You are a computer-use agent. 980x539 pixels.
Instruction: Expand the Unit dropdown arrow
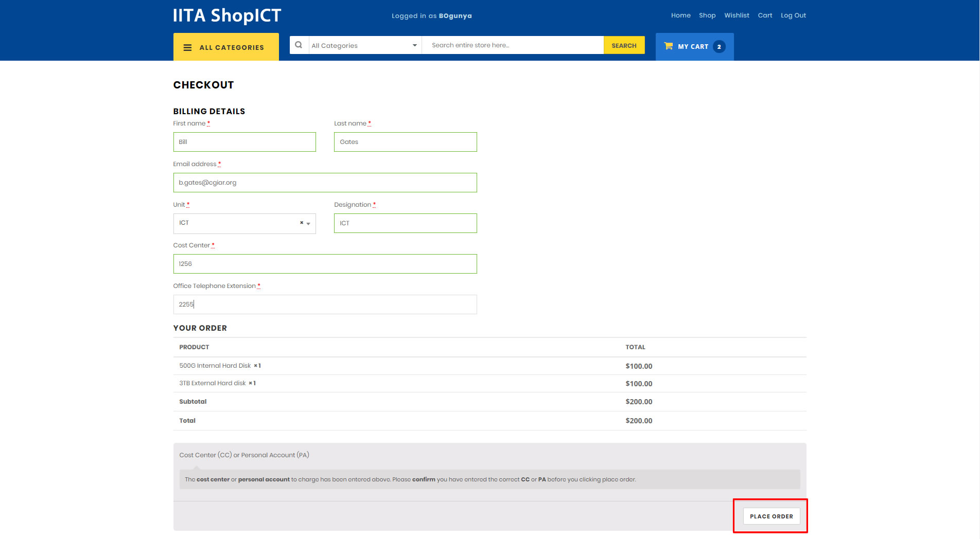tap(308, 224)
